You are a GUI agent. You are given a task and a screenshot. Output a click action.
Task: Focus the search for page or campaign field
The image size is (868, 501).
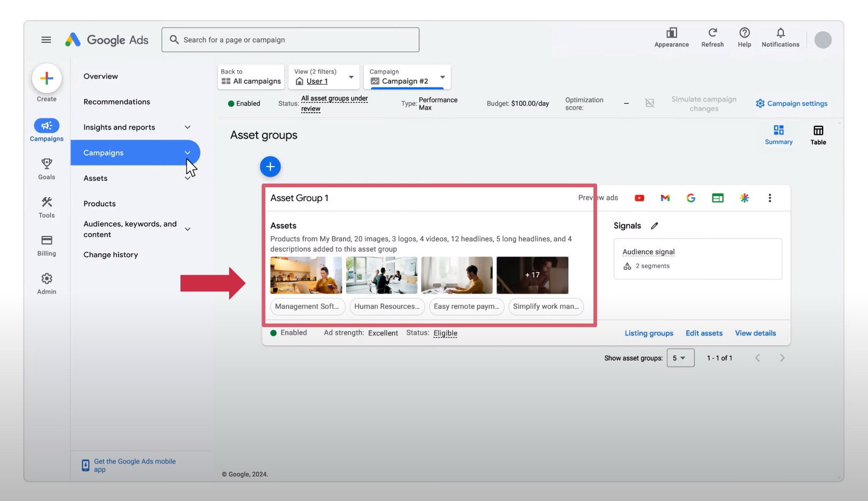(291, 40)
